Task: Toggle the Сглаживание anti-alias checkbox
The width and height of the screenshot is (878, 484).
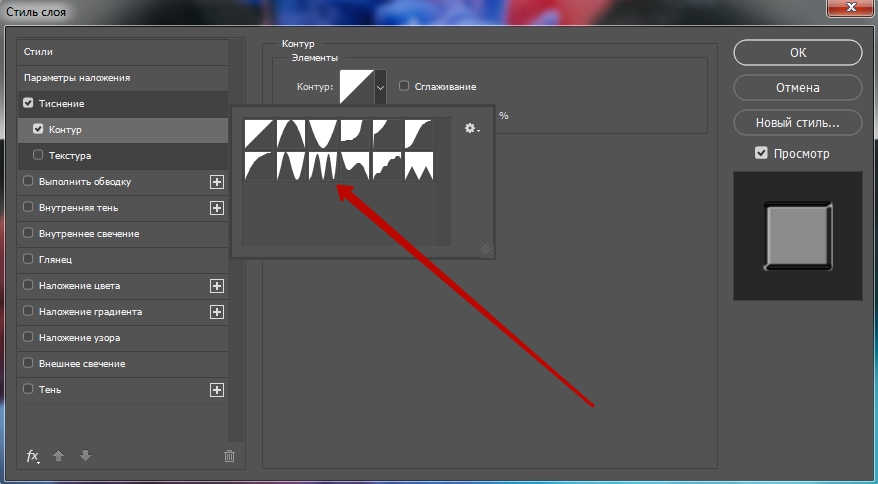Action: click(404, 86)
